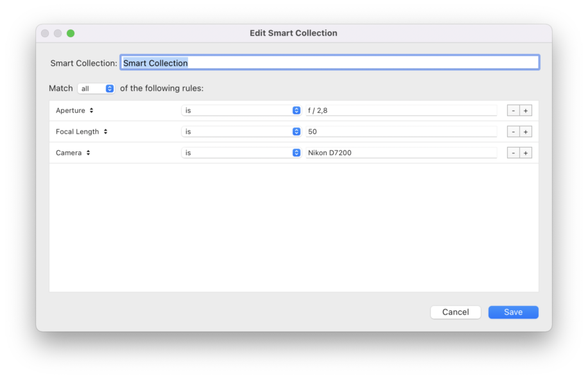Click the focal length value 50 field
Screen dimensions: 588x379
click(x=401, y=131)
